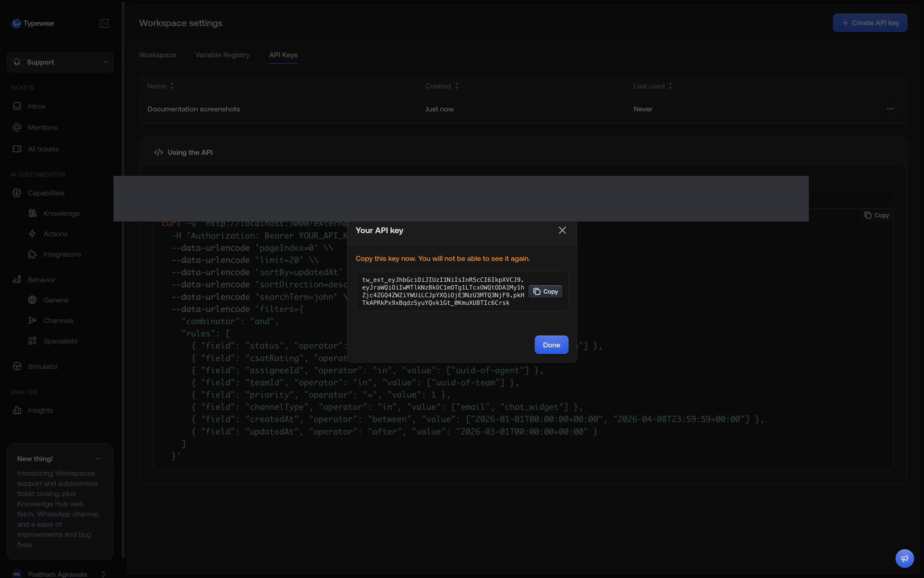Click the Using the API heading
Screen dimensions: 924x578
coord(190,153)
